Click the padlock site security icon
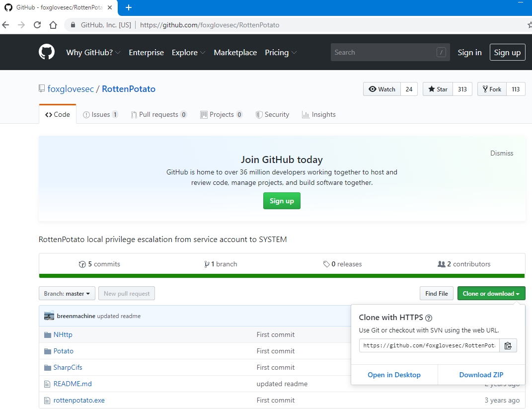Screen dimensions: 532x410 [x=73, y=25]
